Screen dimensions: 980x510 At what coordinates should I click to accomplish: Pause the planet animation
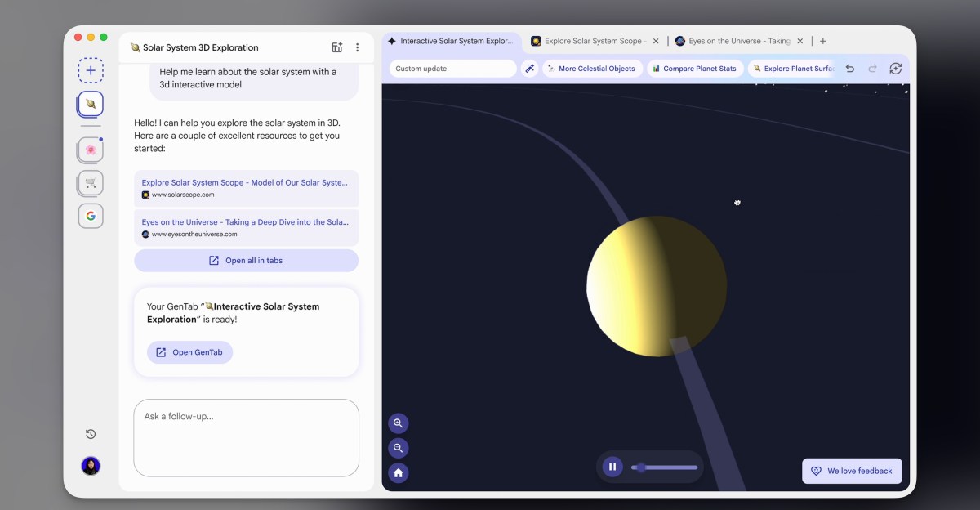click(612, 466)
